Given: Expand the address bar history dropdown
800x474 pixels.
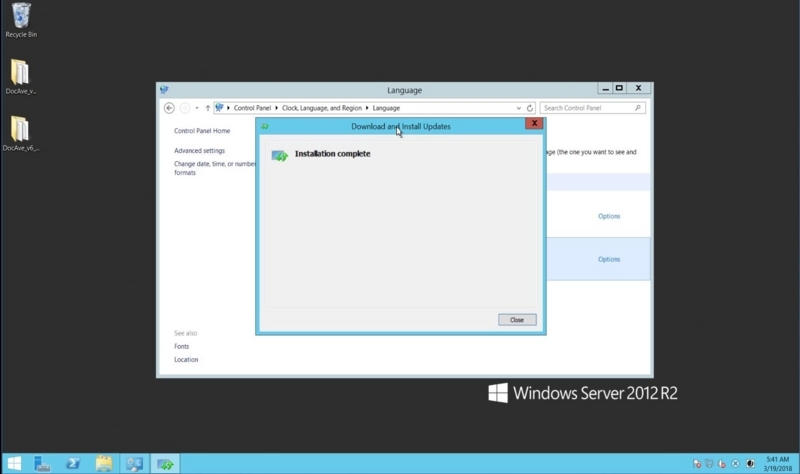Looking at the screenshot, I should tap(518, 108).
